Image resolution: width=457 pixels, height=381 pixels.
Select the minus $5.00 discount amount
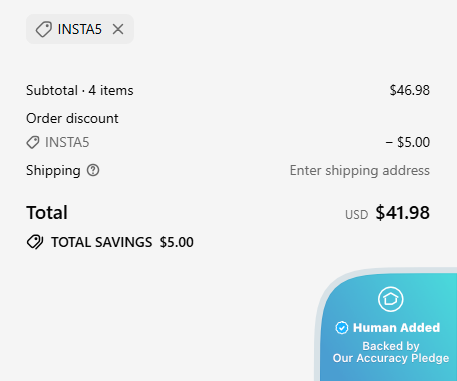tap(408, 142)
